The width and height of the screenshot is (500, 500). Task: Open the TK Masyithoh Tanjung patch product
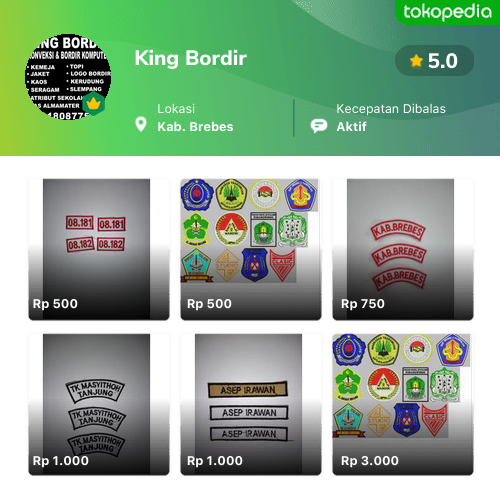coord(99,405)
